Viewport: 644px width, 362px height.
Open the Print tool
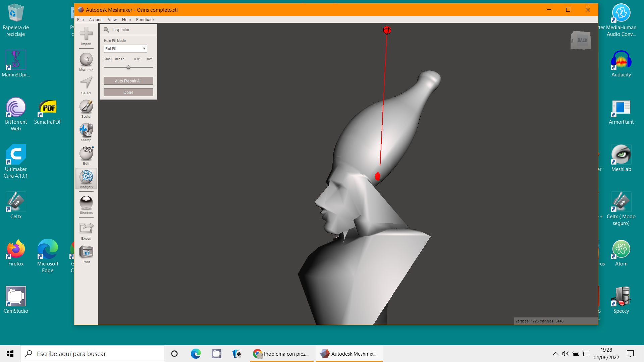(x=86, y=252)
